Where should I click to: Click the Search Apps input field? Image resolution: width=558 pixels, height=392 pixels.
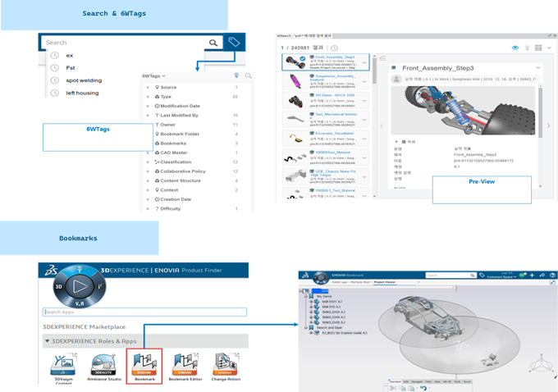click(144, 312)
